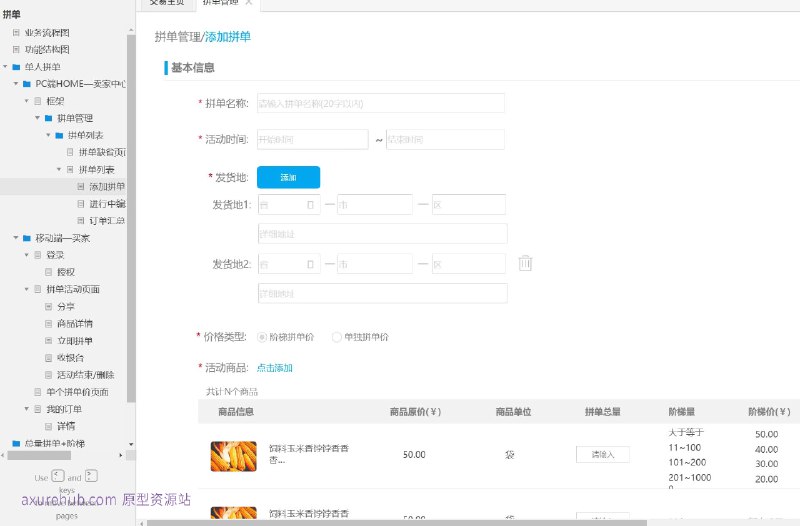Image resolution: width=800 pixels, height=526 pixels.
Task: Collapse the 登录 tree node arrow
Action: (x=27, y=255)
